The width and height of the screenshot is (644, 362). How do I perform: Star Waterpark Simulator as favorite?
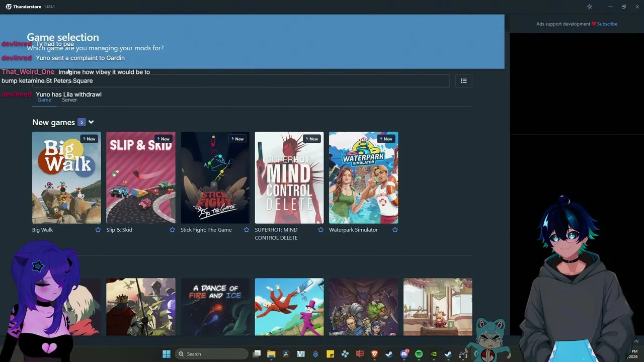coord(395,230)
